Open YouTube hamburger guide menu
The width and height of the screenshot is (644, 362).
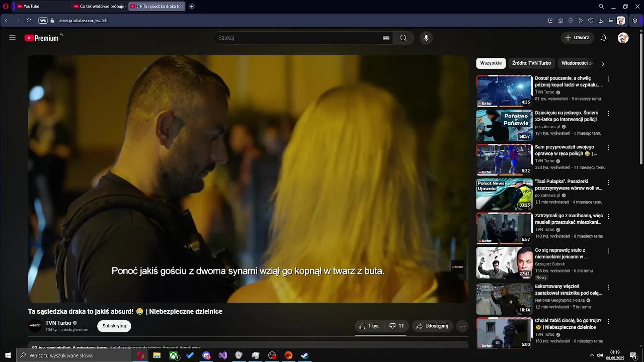coord(13,38)
